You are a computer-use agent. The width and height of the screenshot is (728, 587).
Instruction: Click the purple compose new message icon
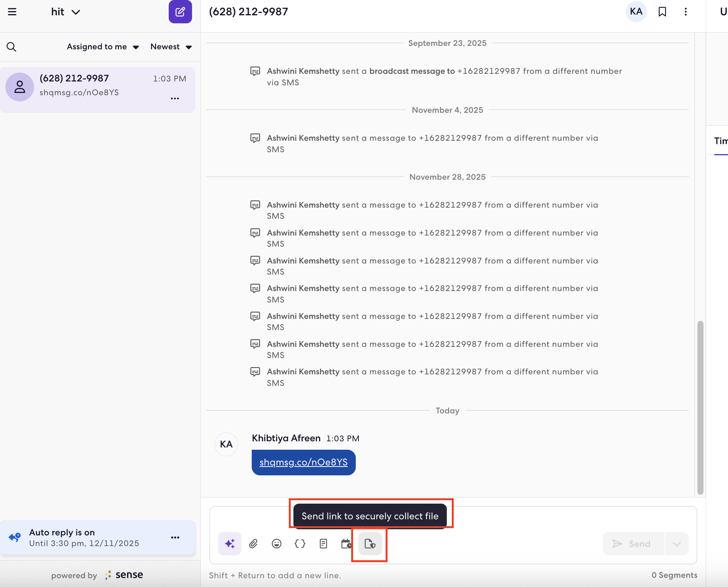tap(180, 12)
